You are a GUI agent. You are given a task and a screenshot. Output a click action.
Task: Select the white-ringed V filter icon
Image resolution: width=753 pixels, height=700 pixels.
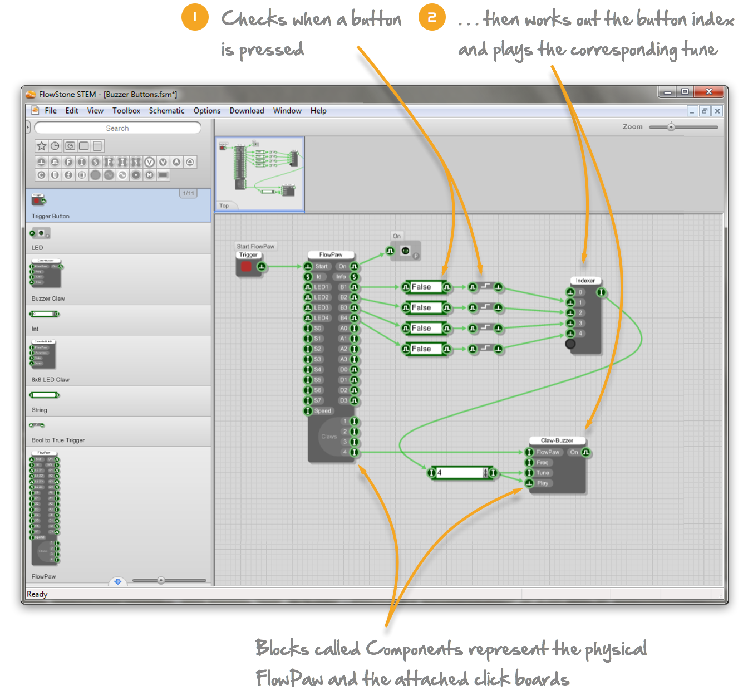(149, 162)
